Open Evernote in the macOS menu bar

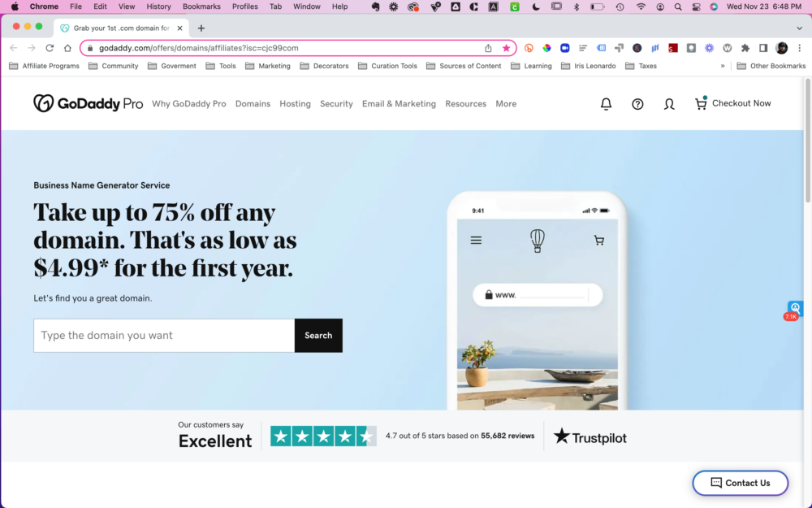point(375,7)
